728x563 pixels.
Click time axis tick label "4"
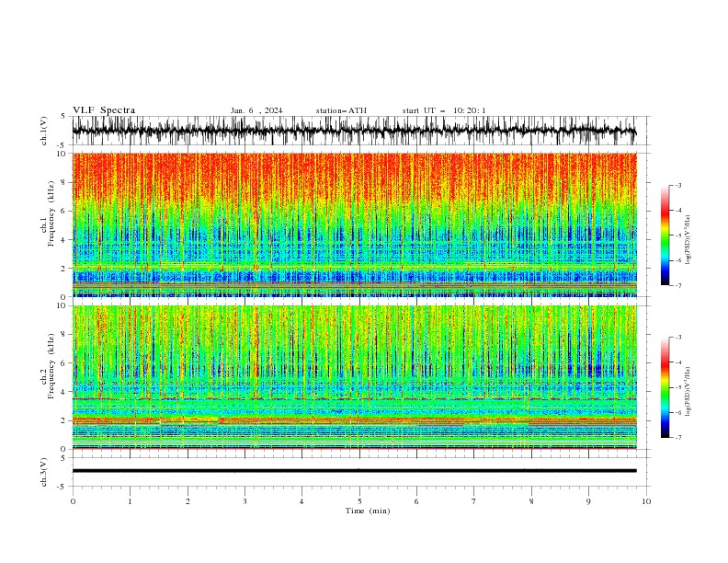click(x=301, y=501)
